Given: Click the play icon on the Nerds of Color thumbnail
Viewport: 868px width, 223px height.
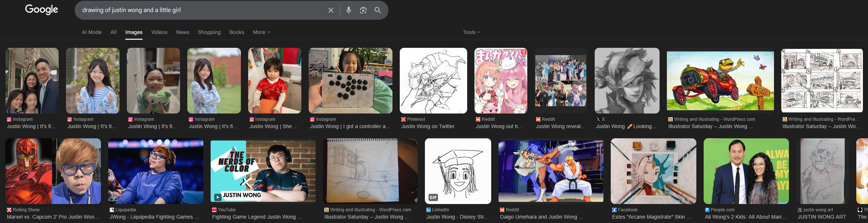Looking at the screenshot, I should pyautogui.click(x=218, y=197).
